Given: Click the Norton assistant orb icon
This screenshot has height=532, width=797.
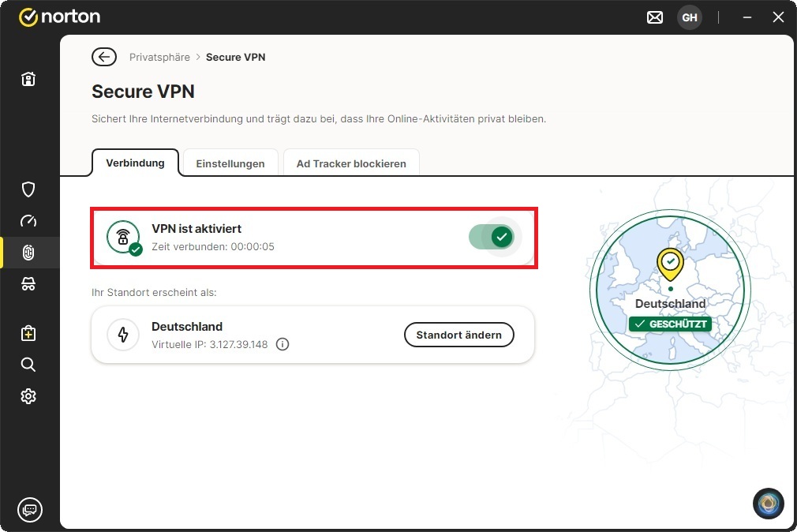Looking at the screenshot, I should [x=768, y=503].
